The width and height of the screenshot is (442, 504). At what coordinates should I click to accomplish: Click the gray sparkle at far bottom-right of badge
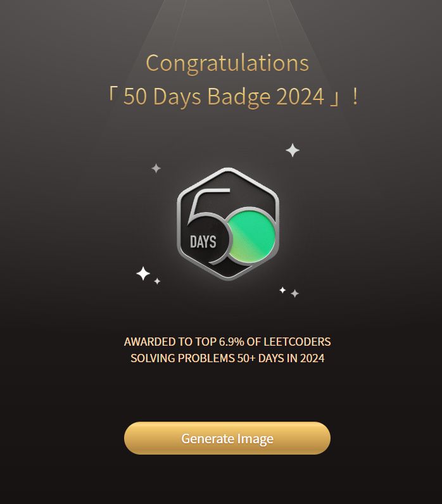(x=295, y=293)
